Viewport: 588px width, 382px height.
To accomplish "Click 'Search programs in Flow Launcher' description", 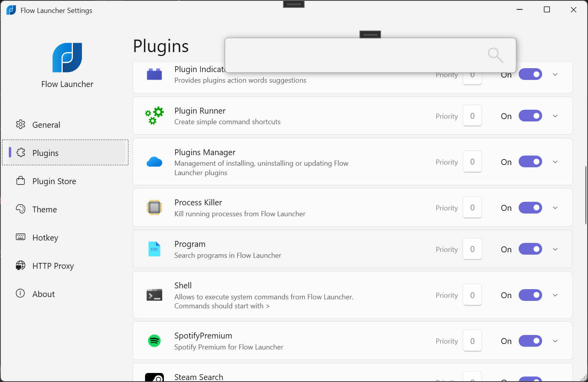I will click(x=228, y=255).
